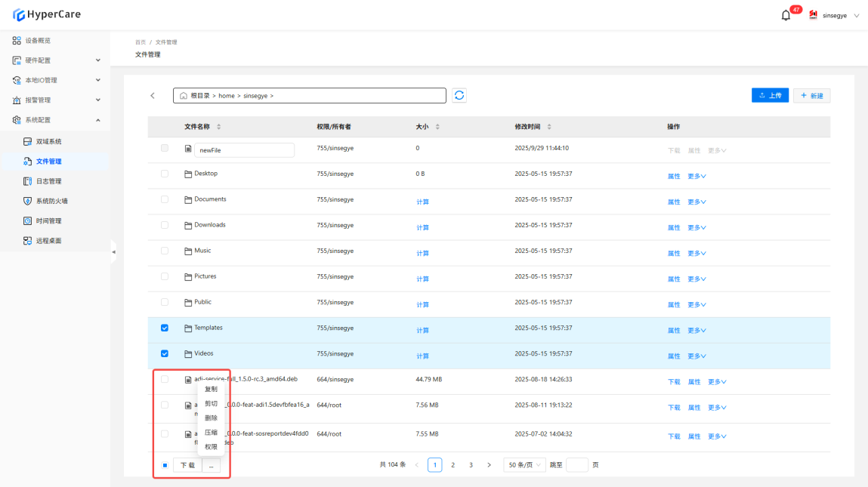The height and width of the screenshot is (487, 868).
Task: Open 设备概览 from sidebar
Action: (x=38, y=40)
